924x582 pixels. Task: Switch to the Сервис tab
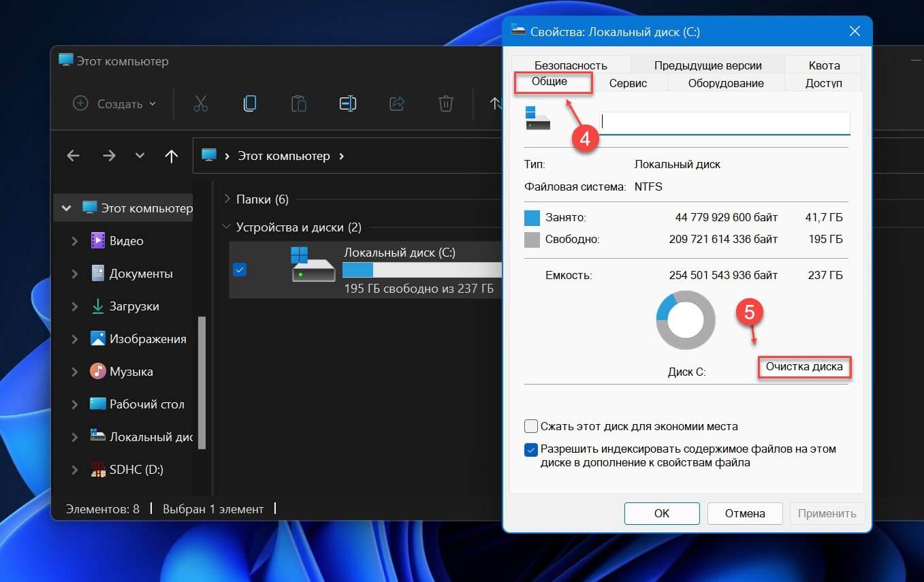[628, 83]
